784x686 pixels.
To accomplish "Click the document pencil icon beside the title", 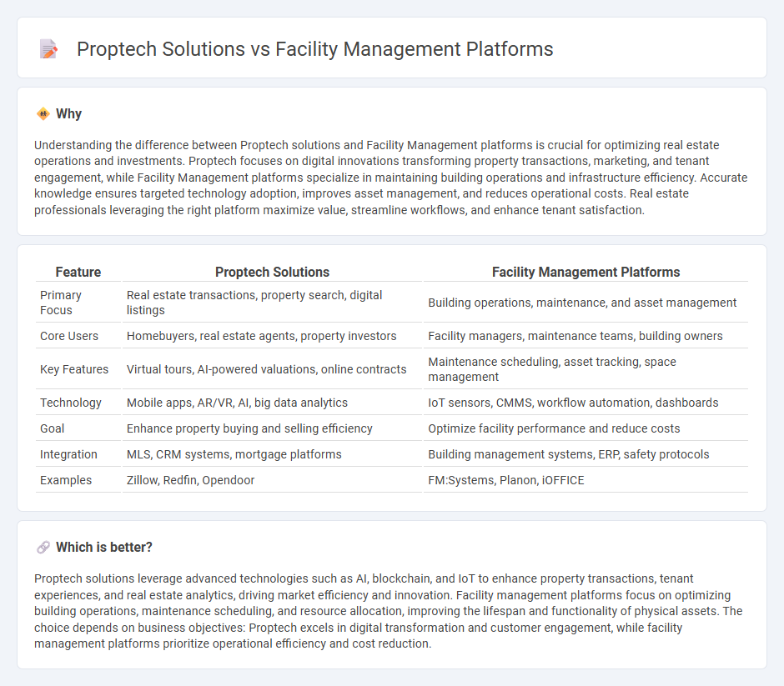I will tap(48, 49).
